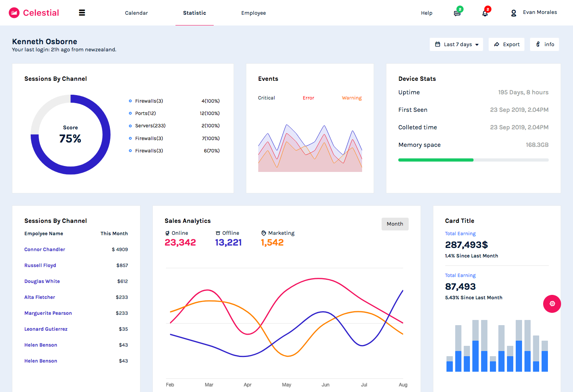Open the notifications bell
This screenshot has height=392, width=573.
(485, 13)
